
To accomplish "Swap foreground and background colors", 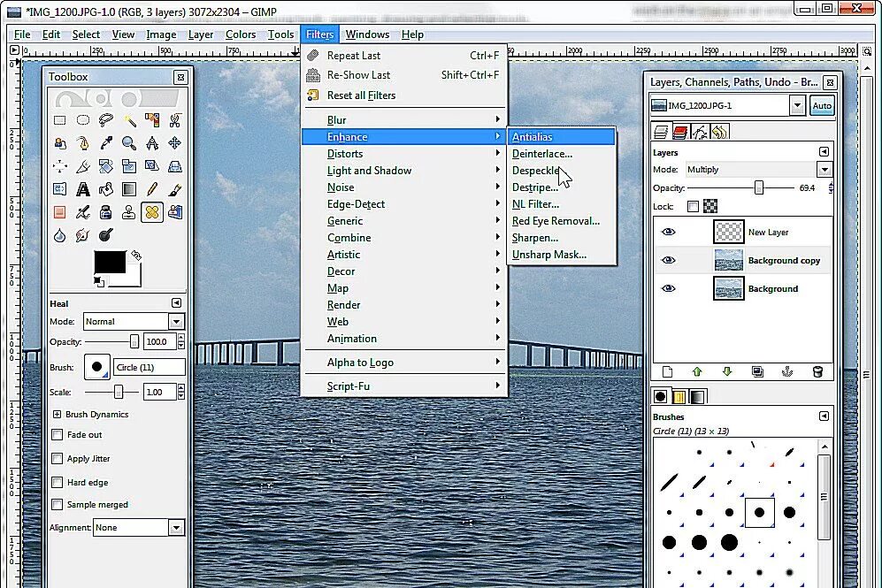I will (x=136, y=256).
